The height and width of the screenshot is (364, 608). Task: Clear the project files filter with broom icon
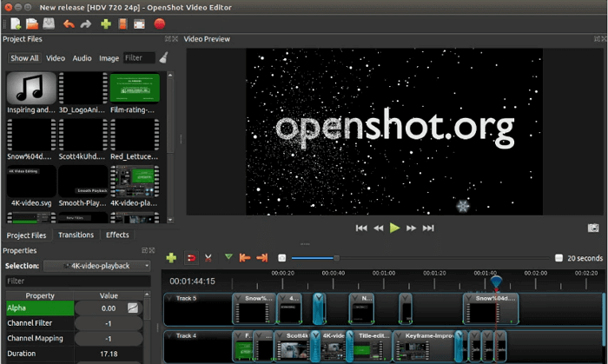(x=163, y=58)
